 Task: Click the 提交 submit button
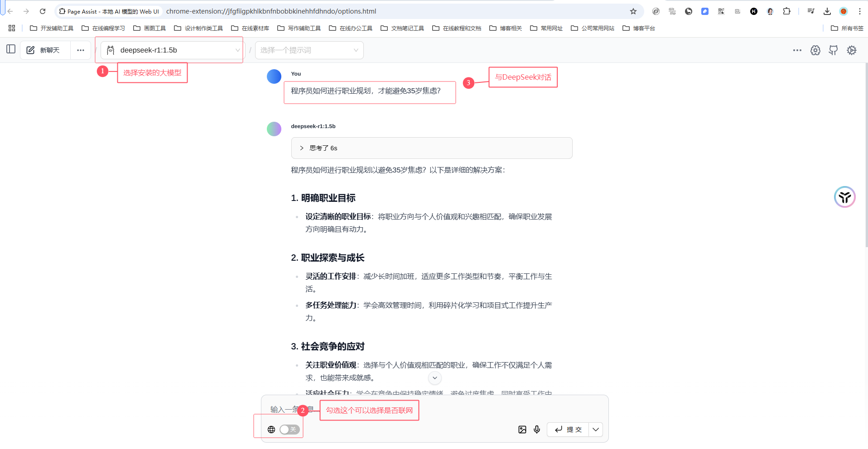[x=568, y=430]
